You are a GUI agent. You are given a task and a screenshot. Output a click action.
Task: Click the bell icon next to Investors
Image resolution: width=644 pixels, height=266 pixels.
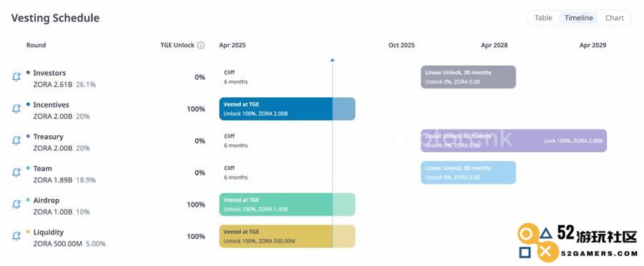coord(16,77)
